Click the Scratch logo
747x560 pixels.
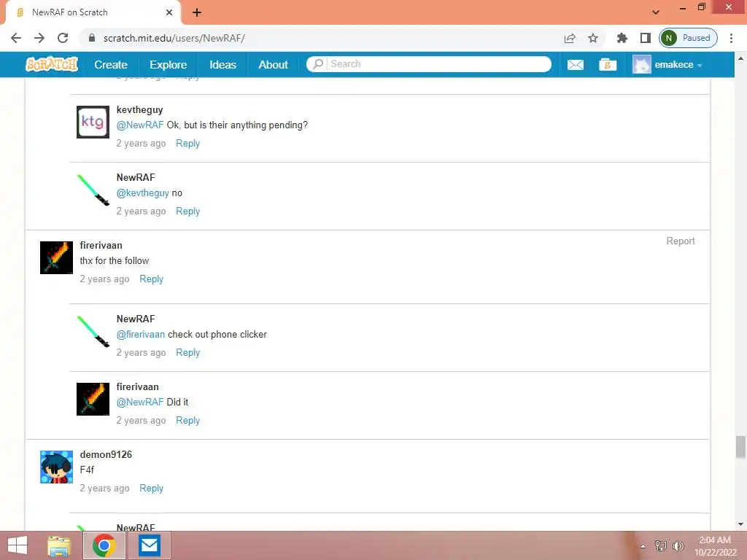click(52, 64)
